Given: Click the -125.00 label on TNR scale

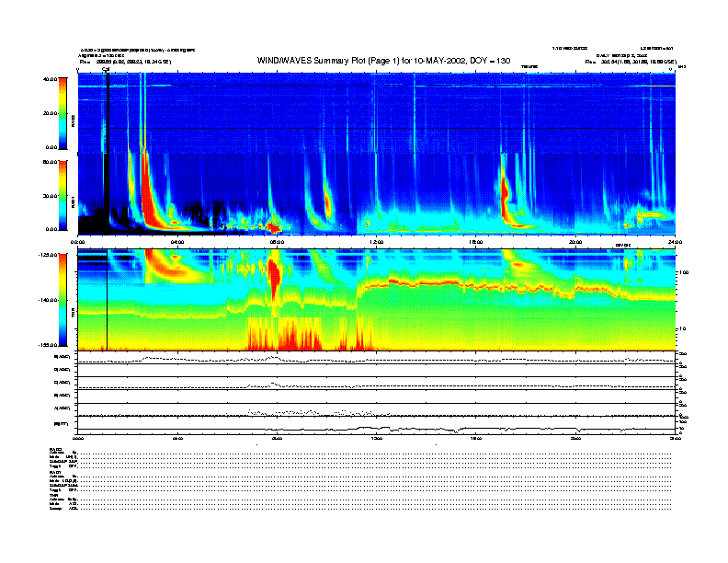Looking at the screenshot, I should click(49, 255).
